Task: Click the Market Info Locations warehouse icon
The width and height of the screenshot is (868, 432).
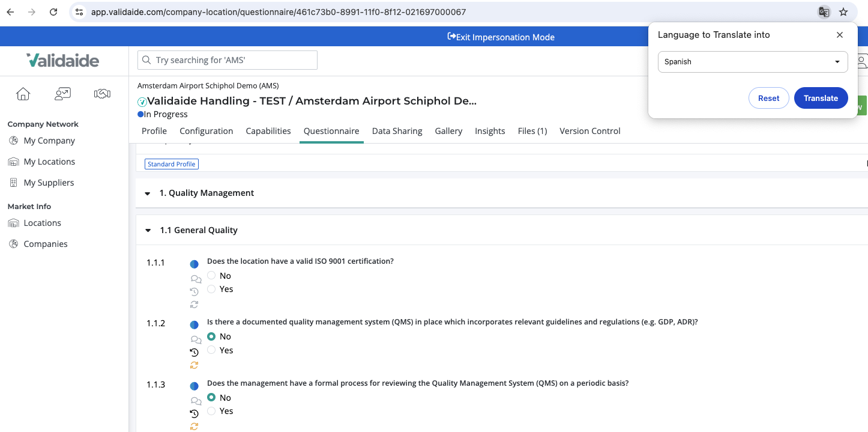Action: click(x=13, y=223)
